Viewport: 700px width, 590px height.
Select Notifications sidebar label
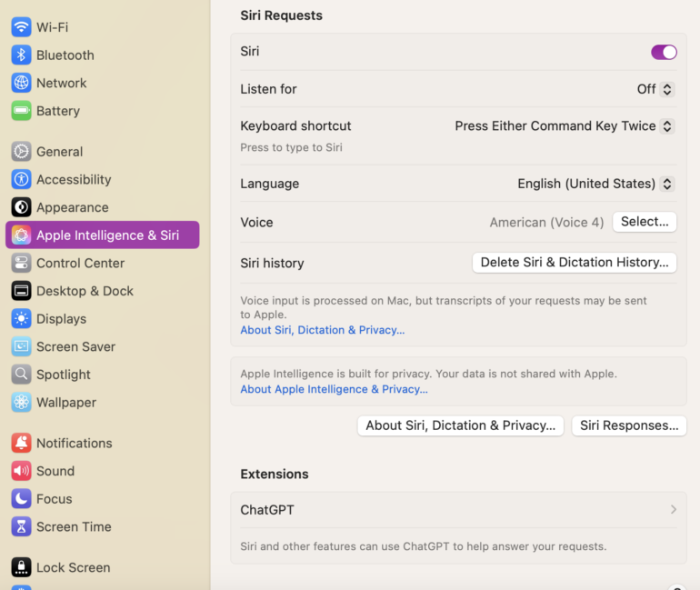point(75,443)
